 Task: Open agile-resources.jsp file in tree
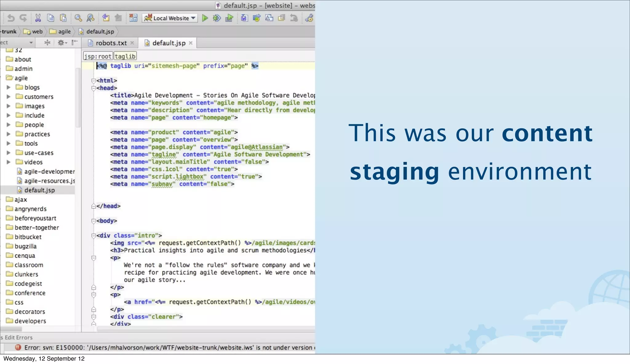click(x=46, y=181)
